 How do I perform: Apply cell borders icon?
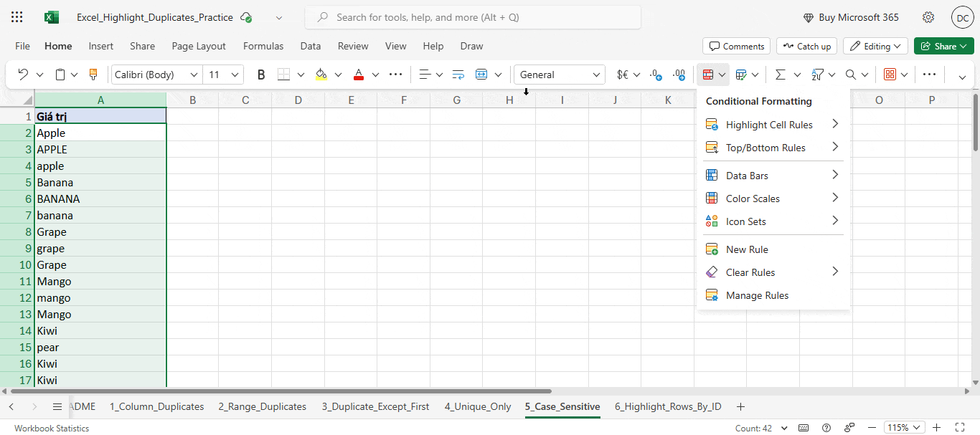(284, 75)
